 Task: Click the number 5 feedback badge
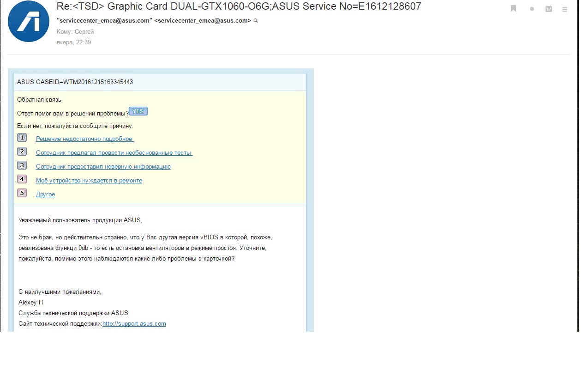[x=22, y=193]
